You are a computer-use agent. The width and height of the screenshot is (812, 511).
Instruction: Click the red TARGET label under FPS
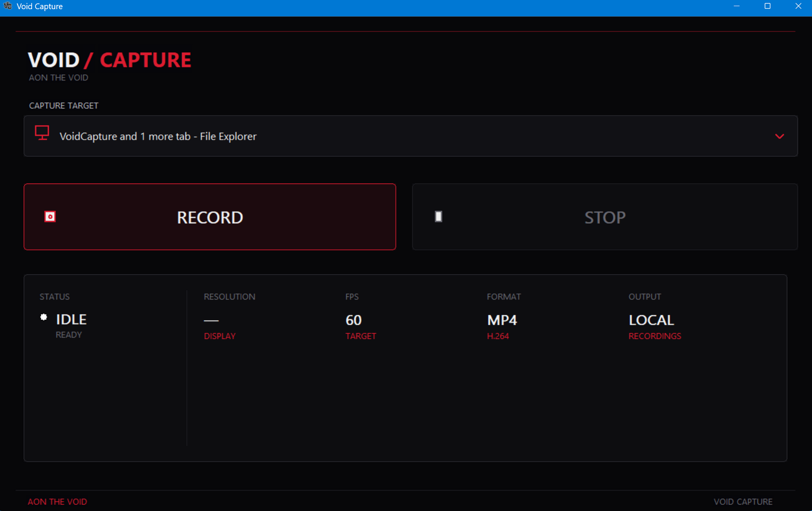coord(361,336)
